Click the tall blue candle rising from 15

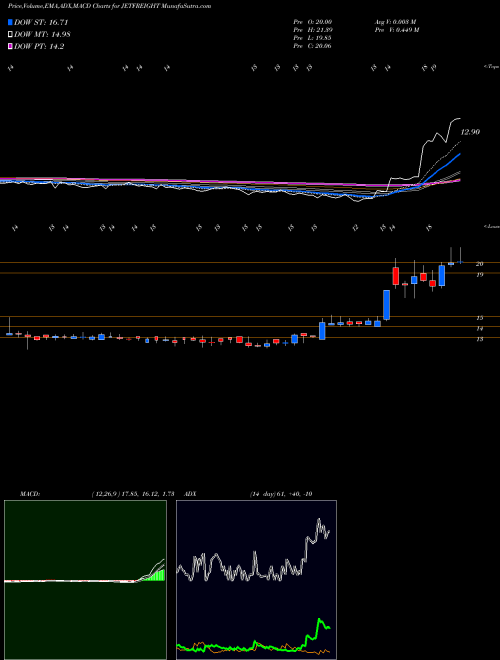[x=386, y=305]
